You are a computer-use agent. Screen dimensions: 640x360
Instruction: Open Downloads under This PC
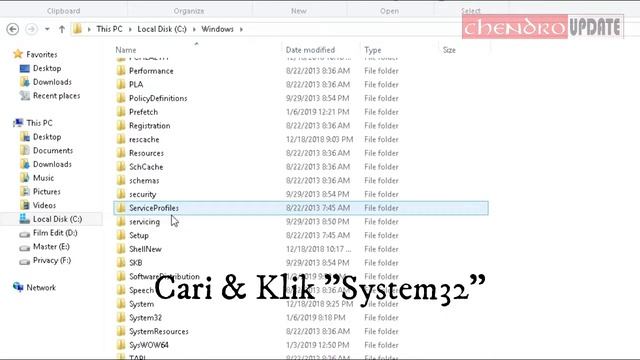pyautogui.click(x=52, y=164)
